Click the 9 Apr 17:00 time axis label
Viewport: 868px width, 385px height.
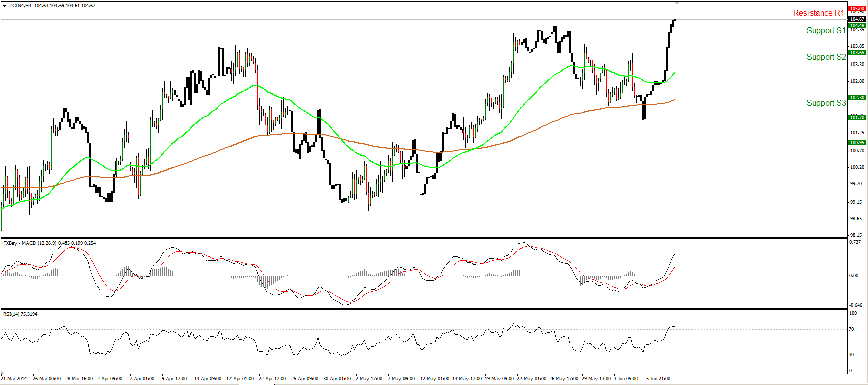175,379
